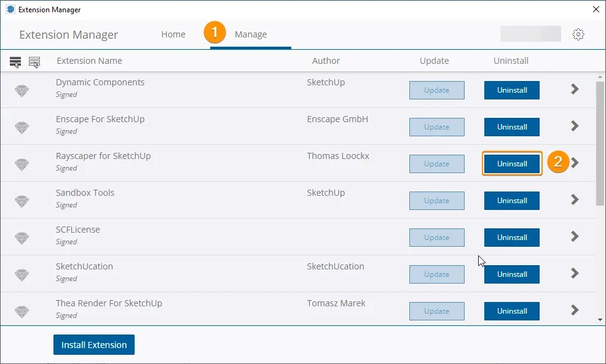606x364 pixels.
Task: Click author Enscape GmbH
Action: (337, 119)
